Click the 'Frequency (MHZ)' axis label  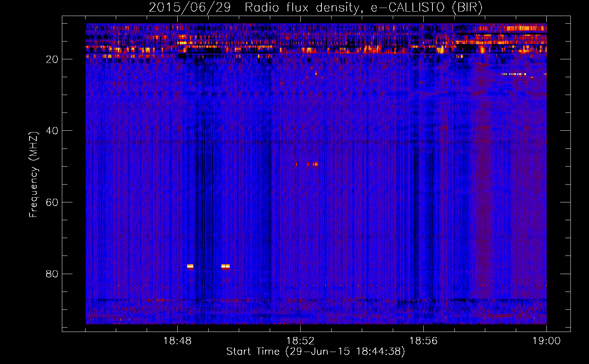point(33,175)
